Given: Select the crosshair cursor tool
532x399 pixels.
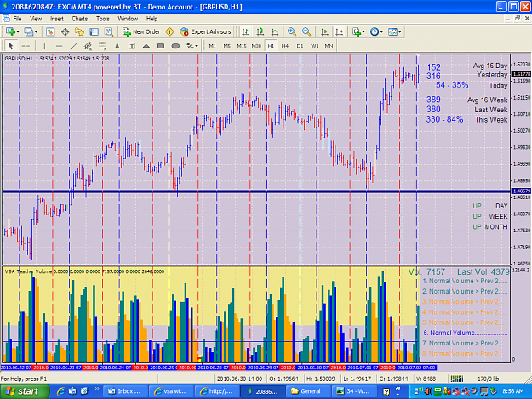Looking at the screenshot, I should pos(26,46).
